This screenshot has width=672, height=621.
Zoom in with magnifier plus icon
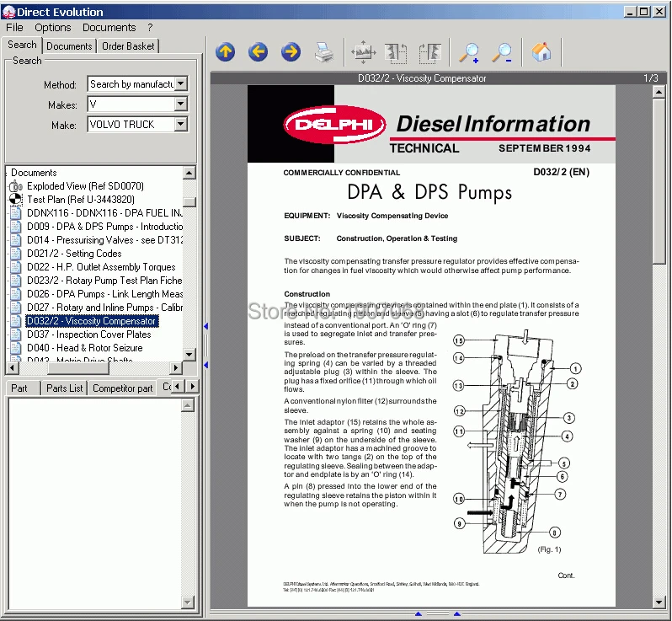coord(469,53)
